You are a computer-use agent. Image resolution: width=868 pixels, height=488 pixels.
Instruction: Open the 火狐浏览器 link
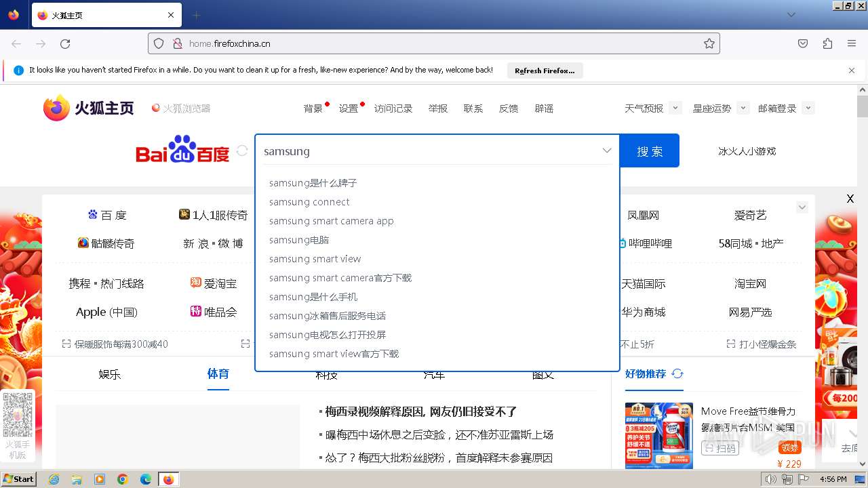[181, 108]
